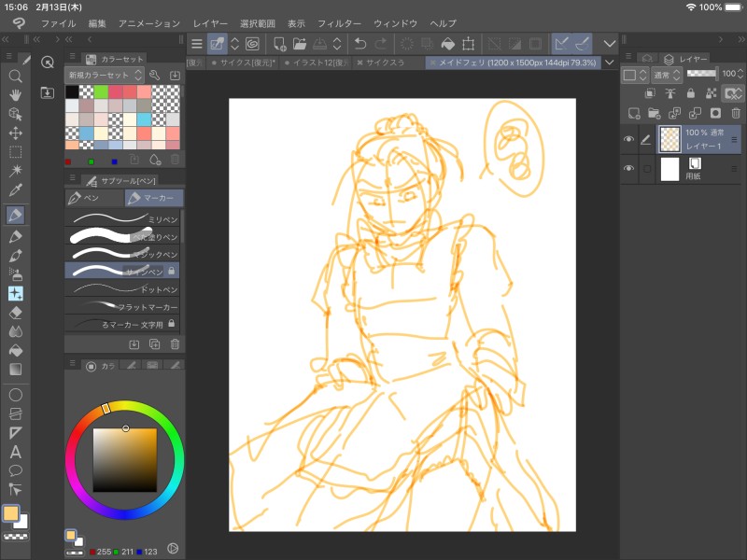Hide 用紙 paper layer eye icon

pos(628,169)
